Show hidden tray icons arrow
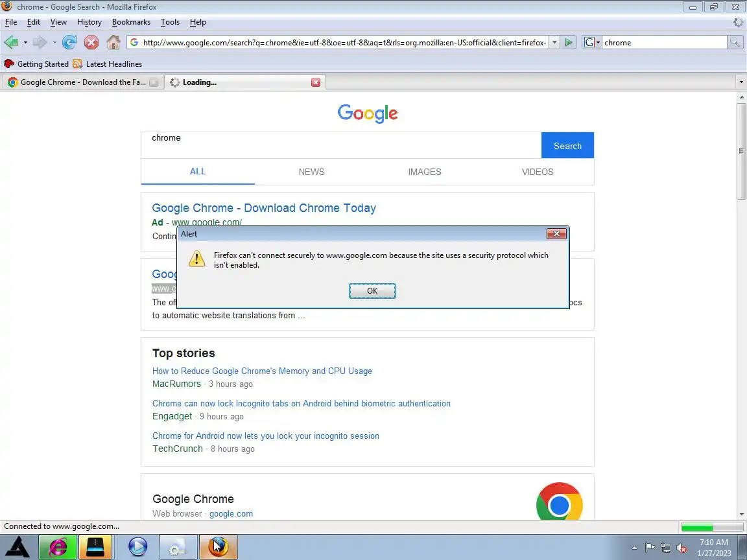Viewport: 747px width, 560px height. click(x=634, y=548)
